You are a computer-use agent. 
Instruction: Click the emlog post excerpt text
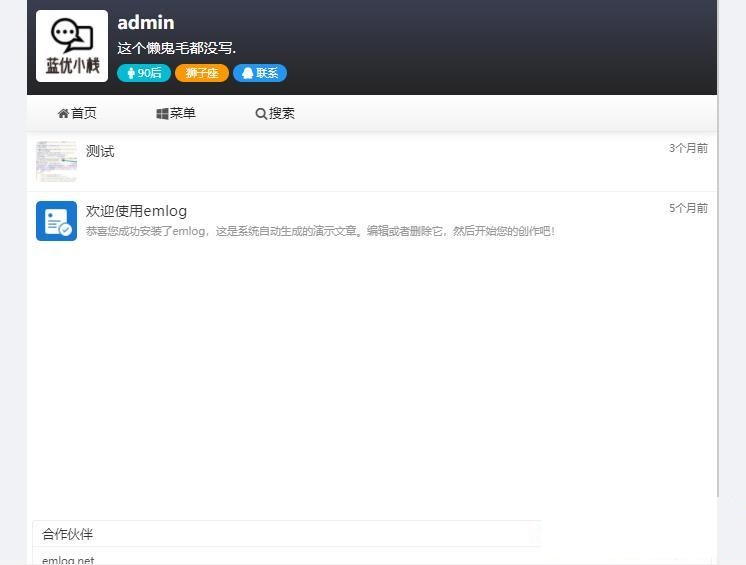pyautogui.click(x=320, y=231)
